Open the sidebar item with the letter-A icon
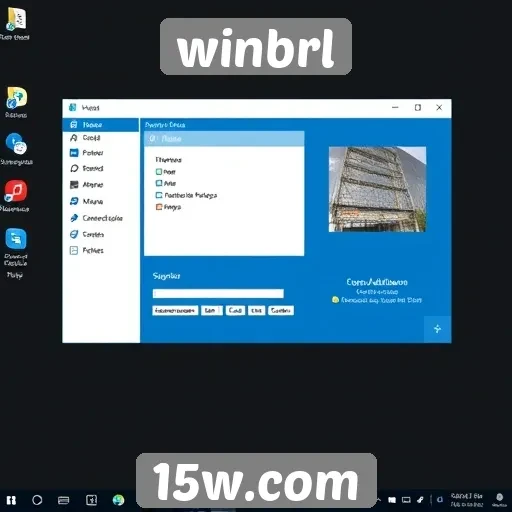 pyautogui.click(x=85, y=138)
